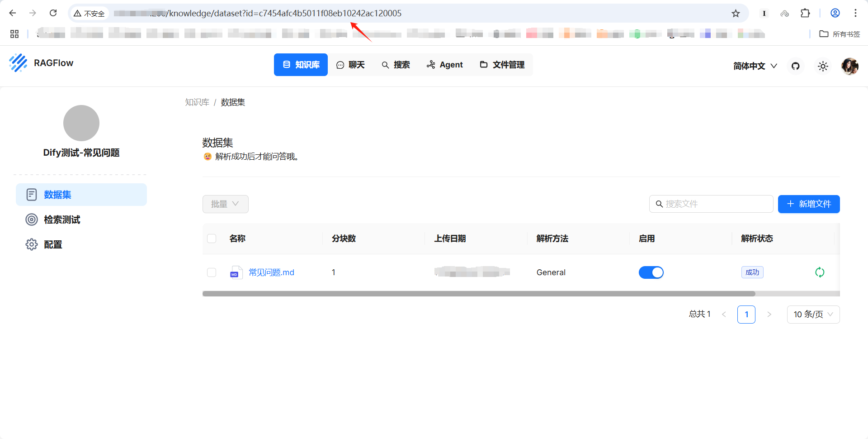
Task: Click the previous page arrow
Action: (x=724, y=315)
